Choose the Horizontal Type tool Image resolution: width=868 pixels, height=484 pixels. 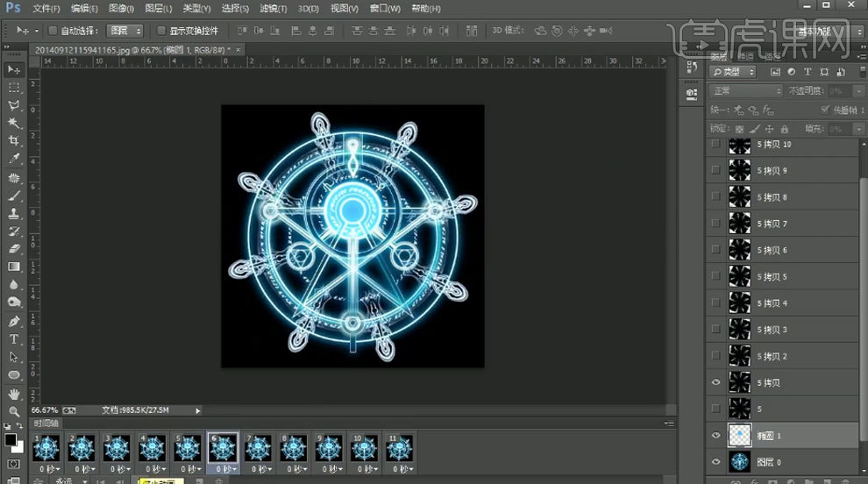[14, 339]
